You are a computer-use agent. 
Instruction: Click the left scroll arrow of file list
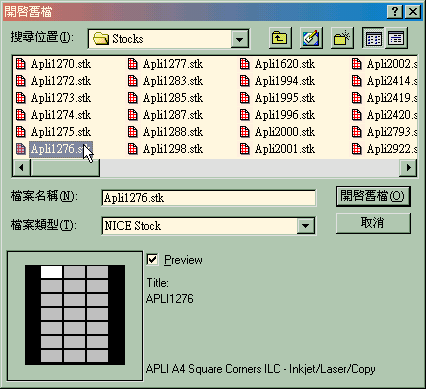tap(22, 167)
